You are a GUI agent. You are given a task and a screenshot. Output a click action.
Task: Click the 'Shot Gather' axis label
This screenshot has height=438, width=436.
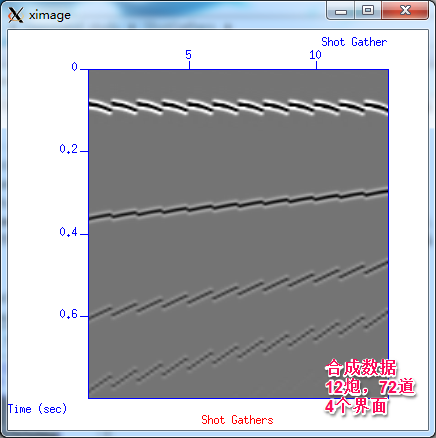point(354,42)
